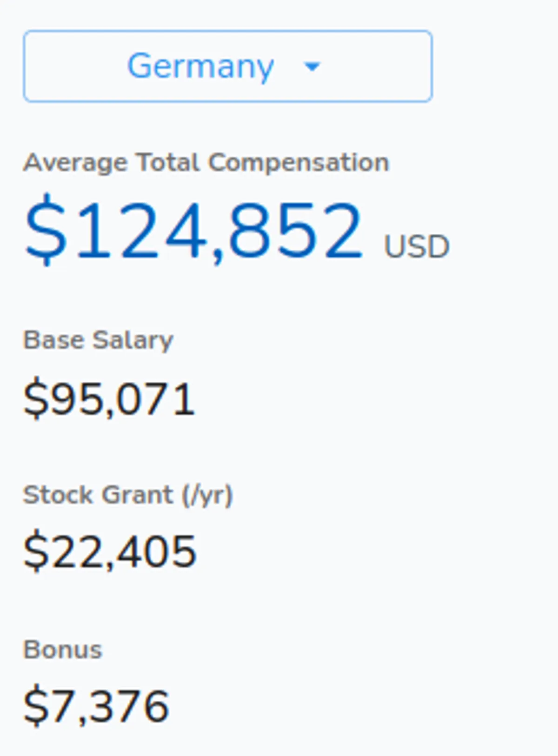Click the USD currency label
The height and width of the screenshot is (756, 558).
416,246
